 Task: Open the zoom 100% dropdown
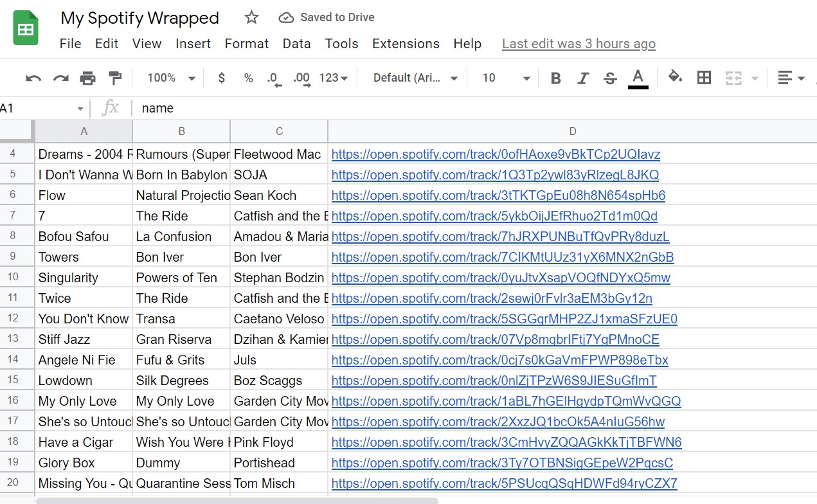(170, 78)
